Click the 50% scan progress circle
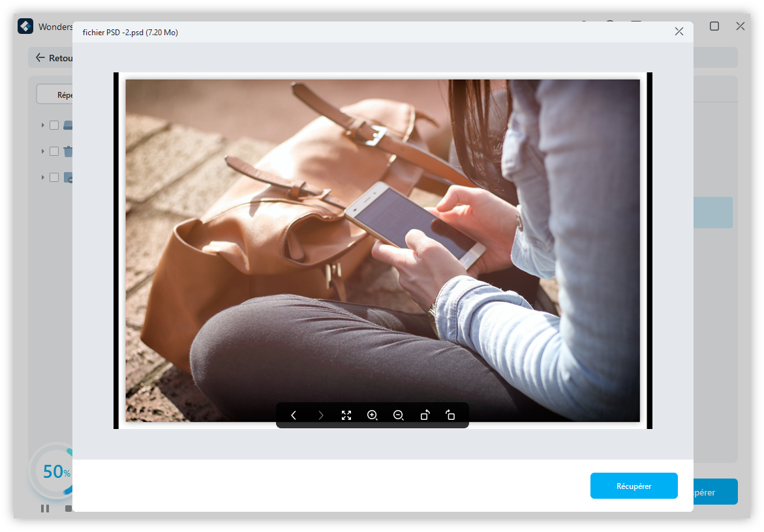Image resolution: width=764 pixels, height=532 pixels. (x=51, y=471)
